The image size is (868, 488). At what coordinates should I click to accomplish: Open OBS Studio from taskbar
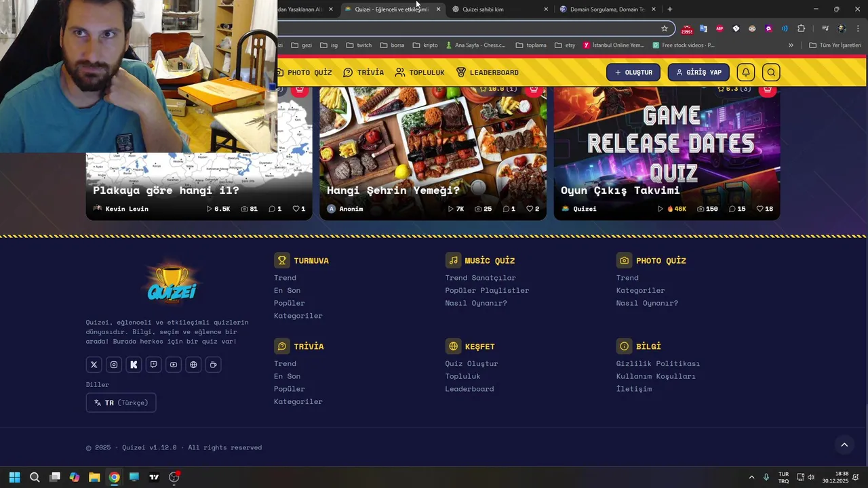pos(174,477)
